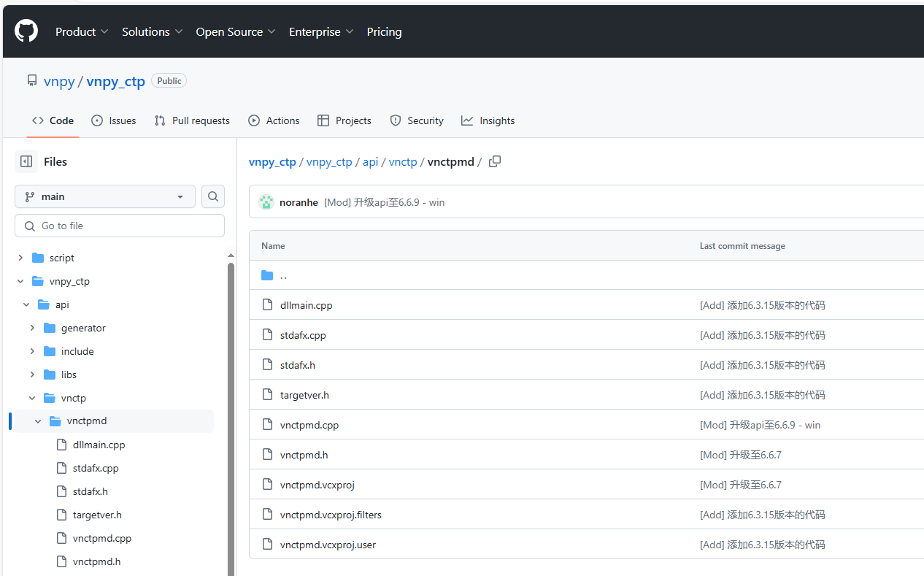
Task: Click file icon for dllmain.cpp in file list
Action: pyautogui.click(x=267, y=305)
